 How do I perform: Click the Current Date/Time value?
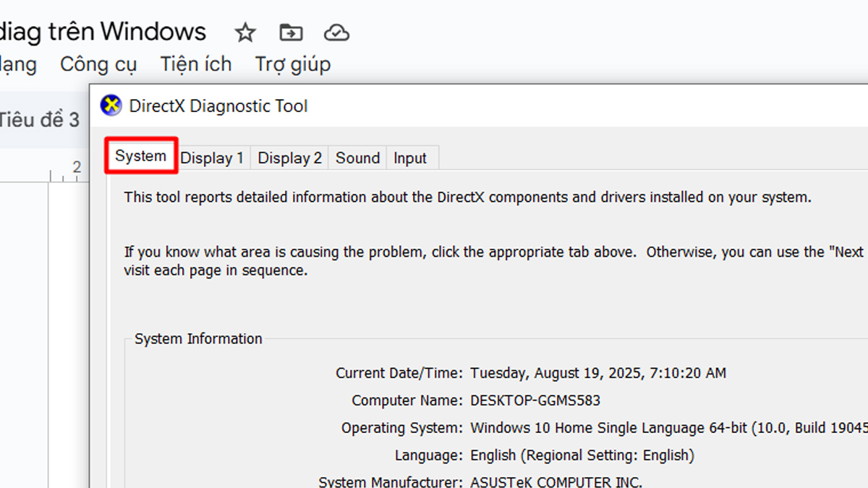(x=598, y=373)
